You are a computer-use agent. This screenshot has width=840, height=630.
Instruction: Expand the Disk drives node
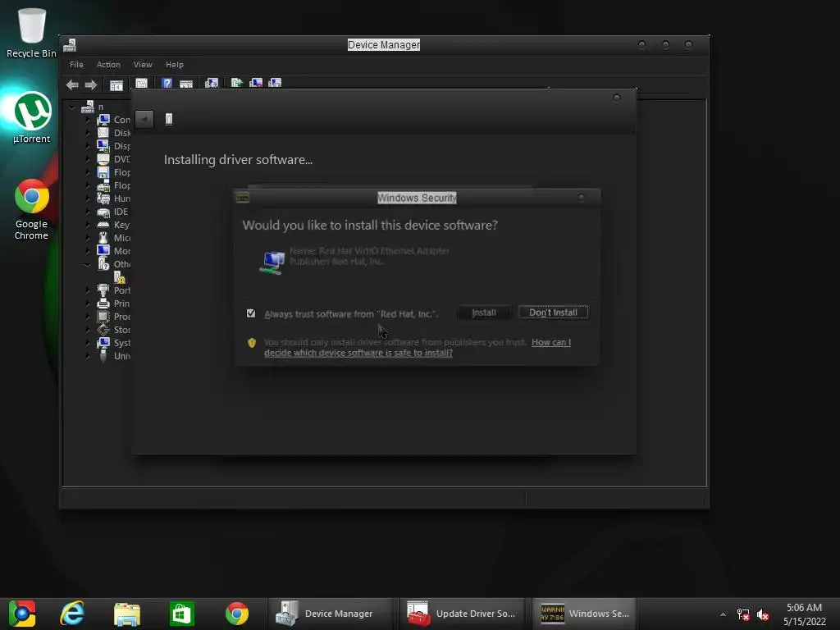[x=88, y=133]
